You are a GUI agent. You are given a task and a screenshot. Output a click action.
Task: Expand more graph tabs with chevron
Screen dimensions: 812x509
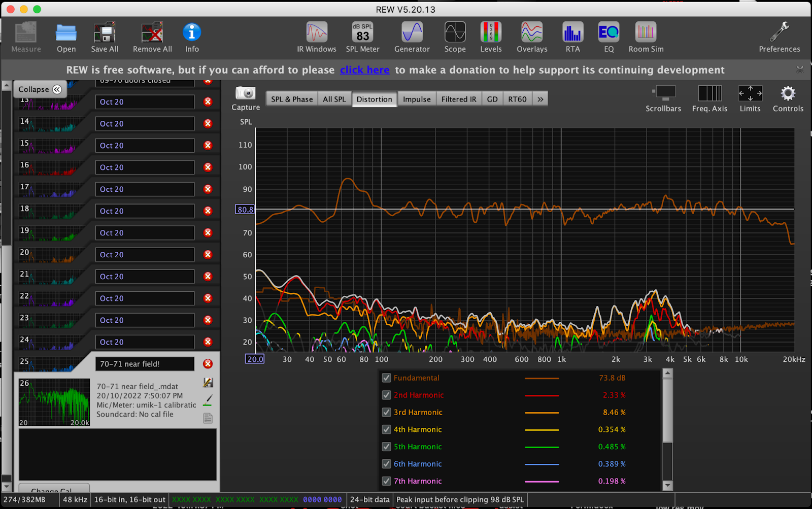click(540, 99)
